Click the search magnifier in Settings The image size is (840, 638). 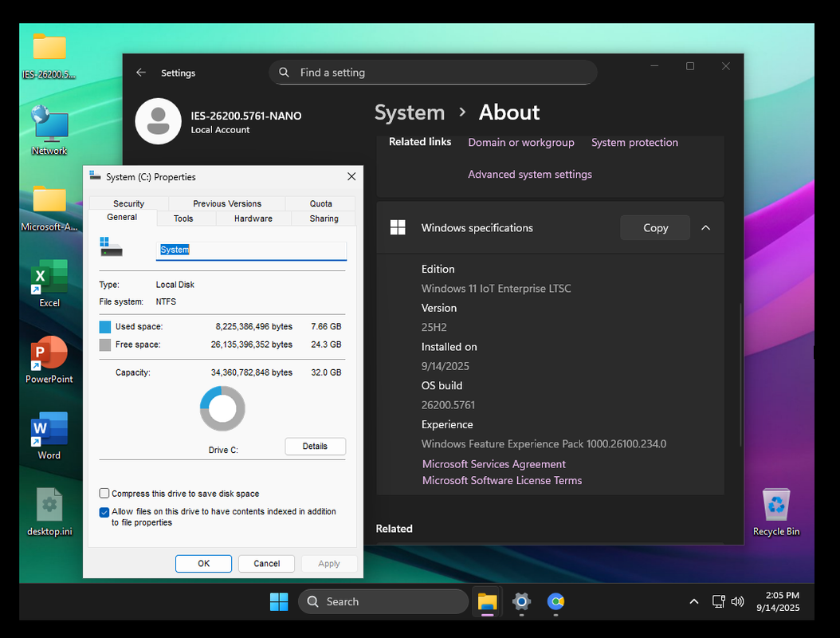[x=284, y=73]
